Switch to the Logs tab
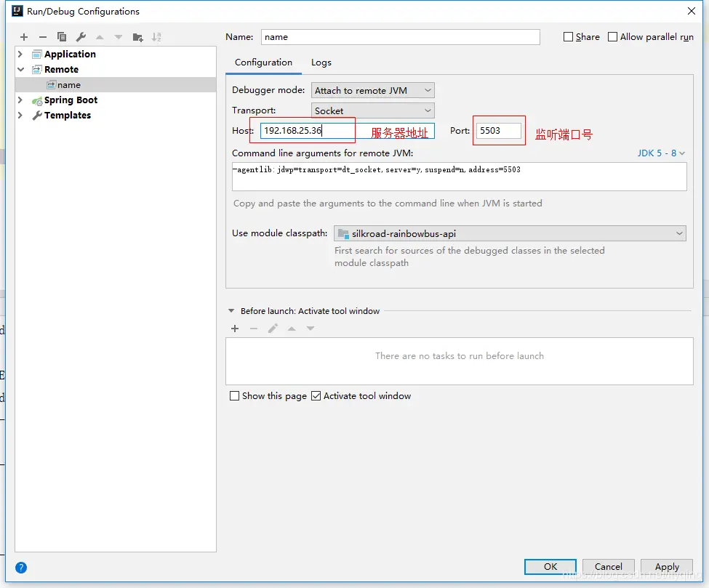The height and width of the screenshot is (588, 709). pos(321,63)
